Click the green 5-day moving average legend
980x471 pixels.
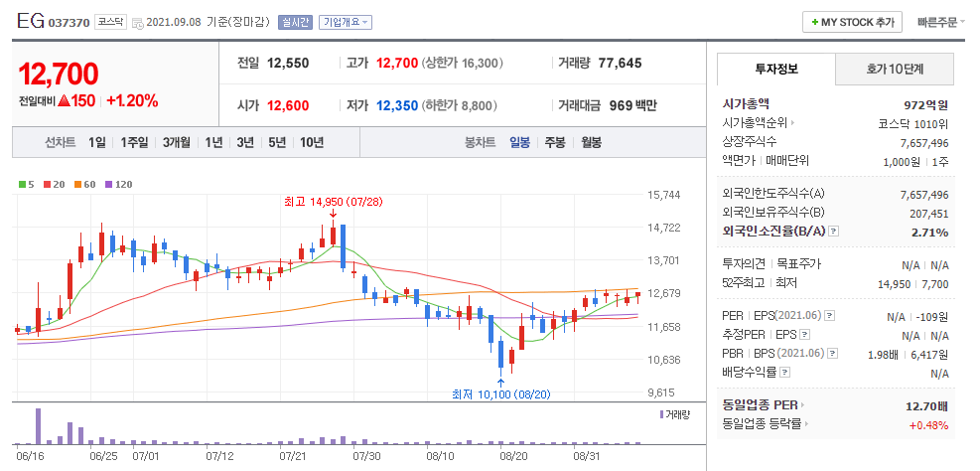[26, 185]
